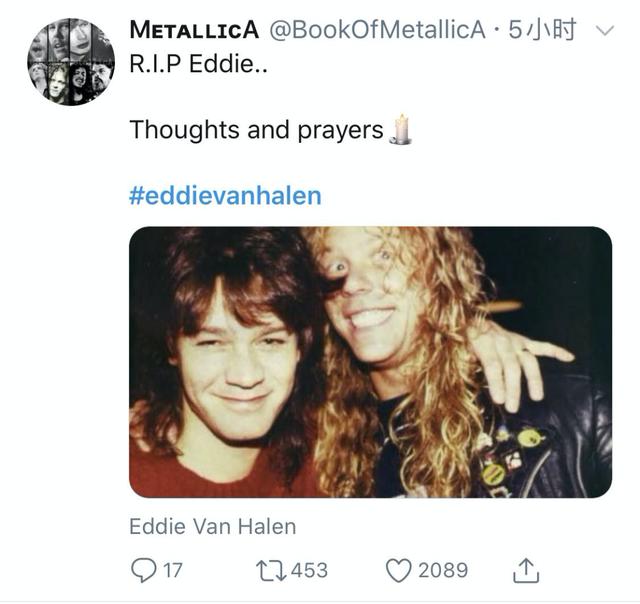Click the 5小时 timestamp
Screen dimensions: 640x604
coord(542,30)
